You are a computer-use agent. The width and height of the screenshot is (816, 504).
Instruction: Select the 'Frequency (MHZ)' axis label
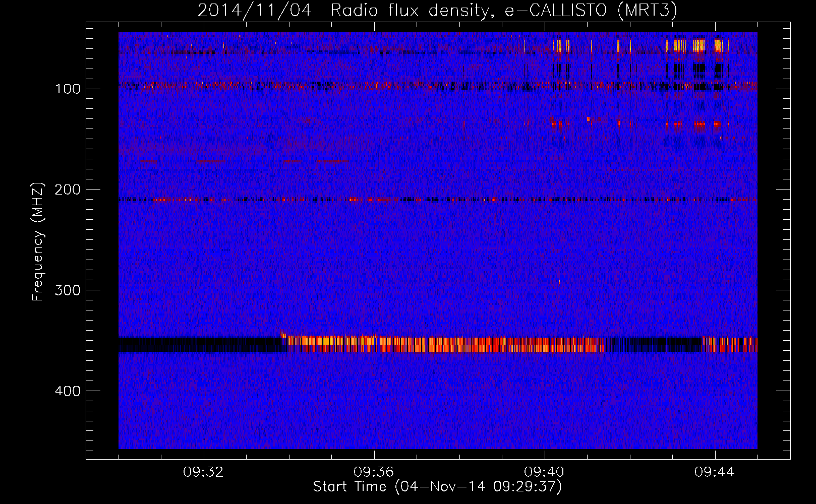(x=38, y=242)
